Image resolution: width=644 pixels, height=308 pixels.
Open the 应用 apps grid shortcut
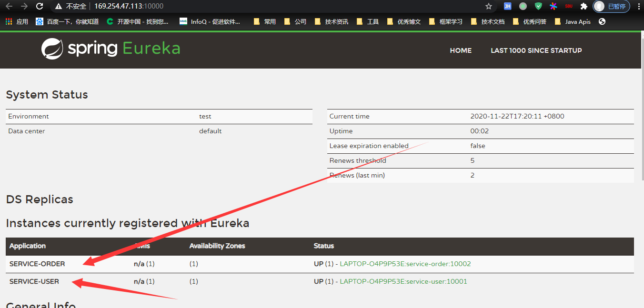point(17,21)
